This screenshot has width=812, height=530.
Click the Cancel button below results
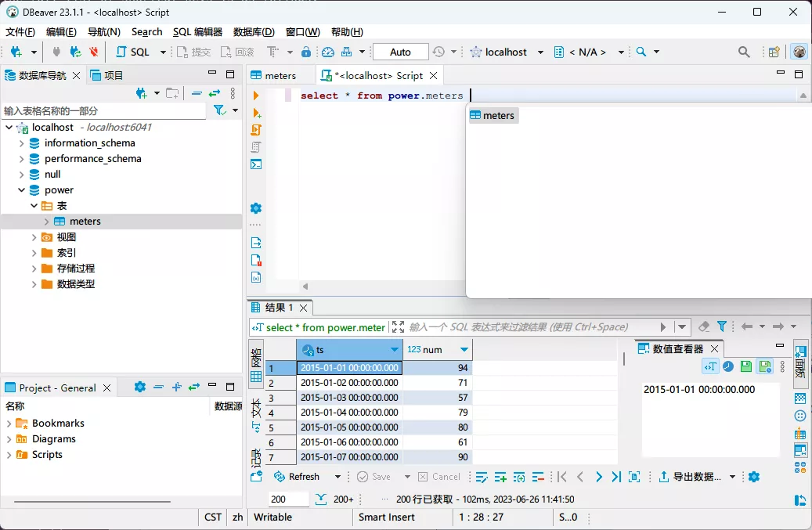click(x=439, y=476)
